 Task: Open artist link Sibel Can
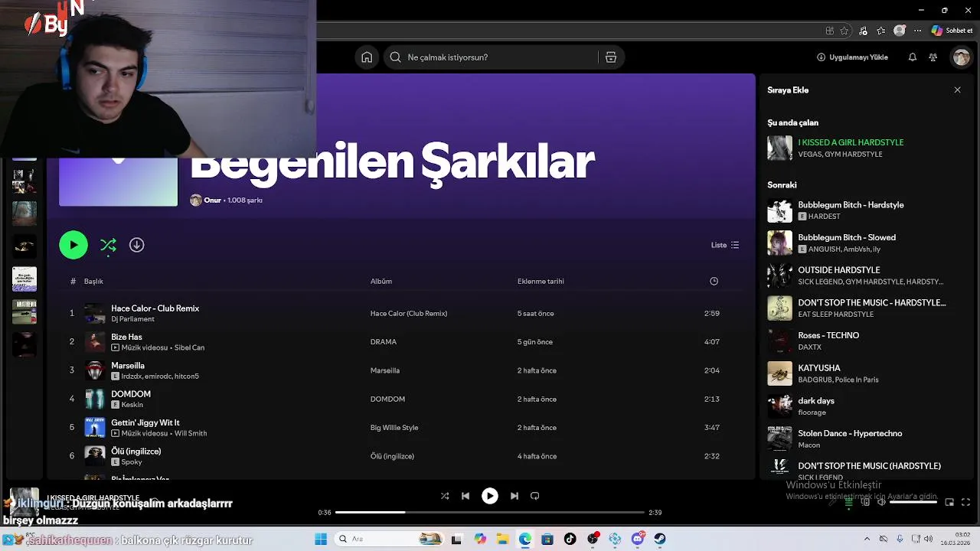(x=189, y=347)
